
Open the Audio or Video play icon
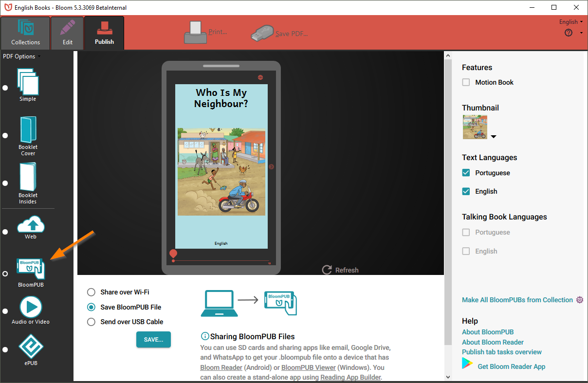tap(31, 307)
